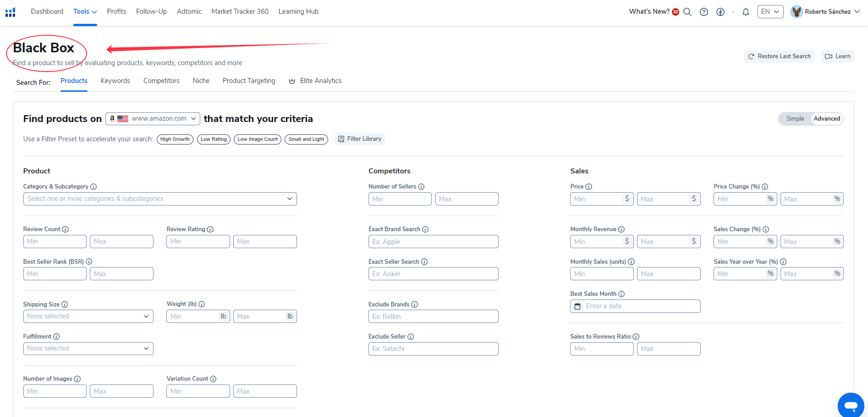Click info icon next to Weight (lb)
This screenshot has width=868, height=417.
(202, 304)
